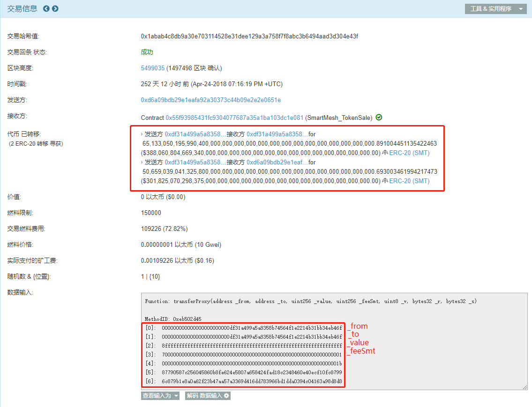Click SMT token icon in first transfer
Viewport: 532px width, 407px height.
pos(385,153)
